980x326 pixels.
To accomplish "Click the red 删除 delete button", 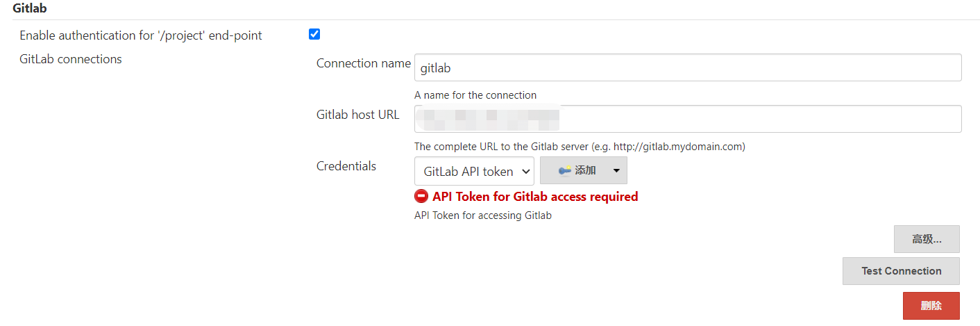I will click(x=931, y=306).
